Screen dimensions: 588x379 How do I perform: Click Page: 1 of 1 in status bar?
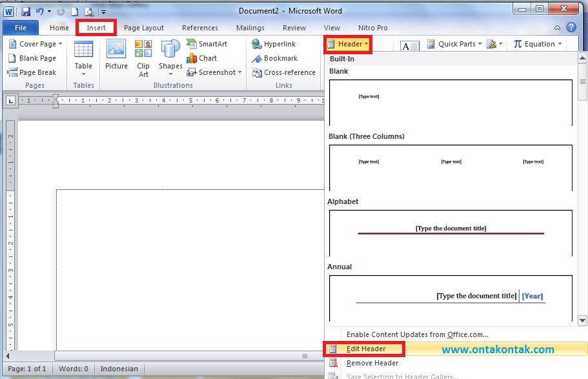tap(27, 369)
